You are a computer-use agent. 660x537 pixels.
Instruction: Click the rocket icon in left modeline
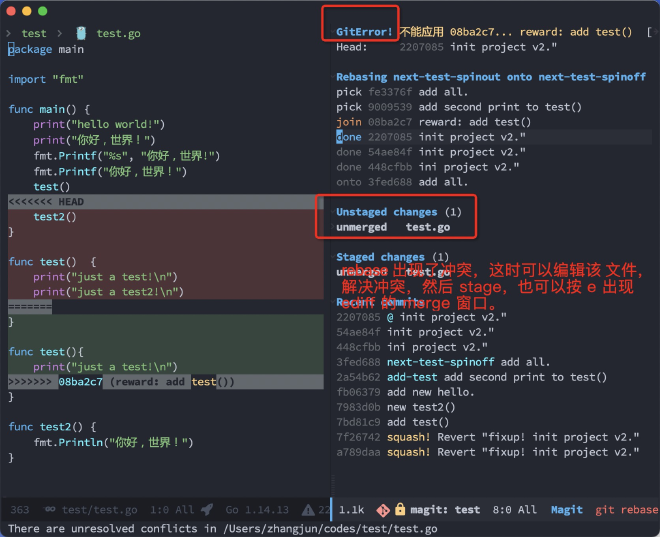pyautogui.click(x=207, y=510)
